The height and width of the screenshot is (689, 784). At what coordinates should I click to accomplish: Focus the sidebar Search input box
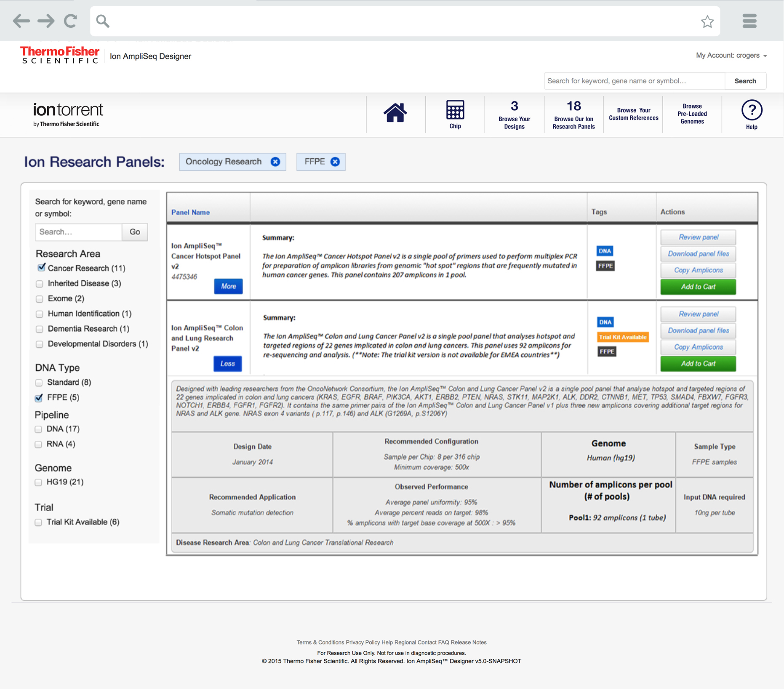79,232
